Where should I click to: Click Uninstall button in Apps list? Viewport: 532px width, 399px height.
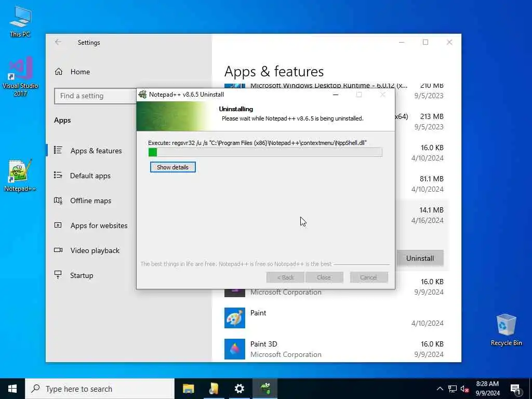pos(420,258)
